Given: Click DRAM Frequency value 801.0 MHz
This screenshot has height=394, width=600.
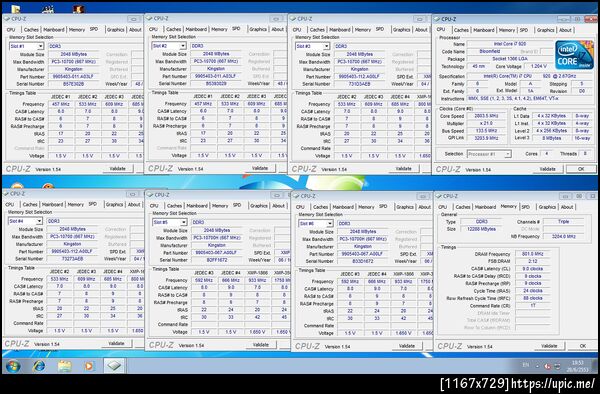Looking at the screenshot, I should pyautogui.click(x=533, y=254).
